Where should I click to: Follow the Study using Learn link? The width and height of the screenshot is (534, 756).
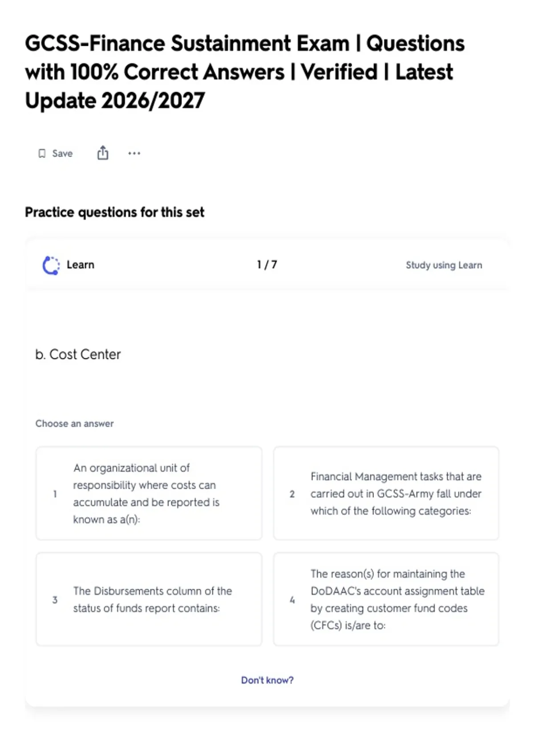point(444,265)
